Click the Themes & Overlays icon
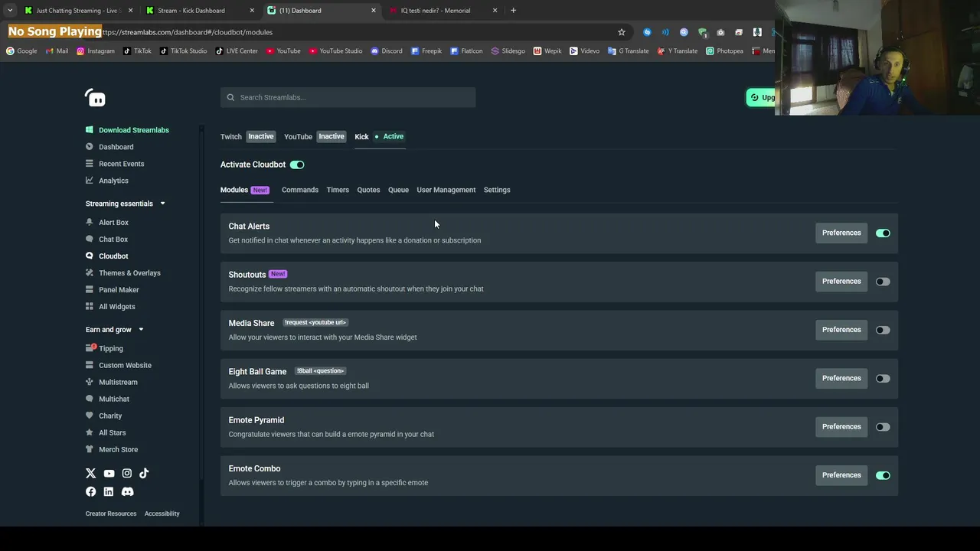This screenshot has width=980, height=551. click(90, 272)
